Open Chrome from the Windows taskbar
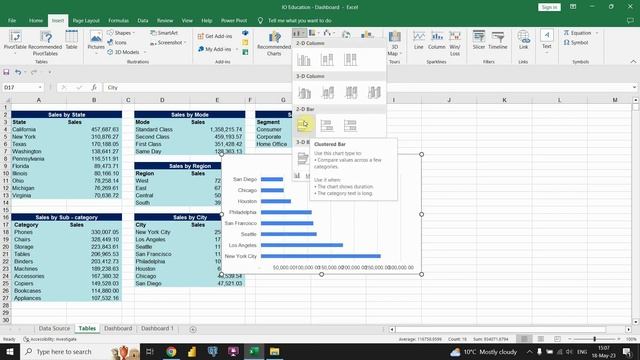 pyautogui.click(x=171, y=351)
